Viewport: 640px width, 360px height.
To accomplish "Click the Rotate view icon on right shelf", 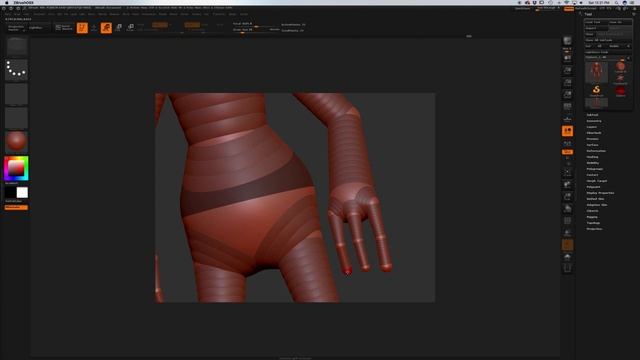I will coord(567,209).
